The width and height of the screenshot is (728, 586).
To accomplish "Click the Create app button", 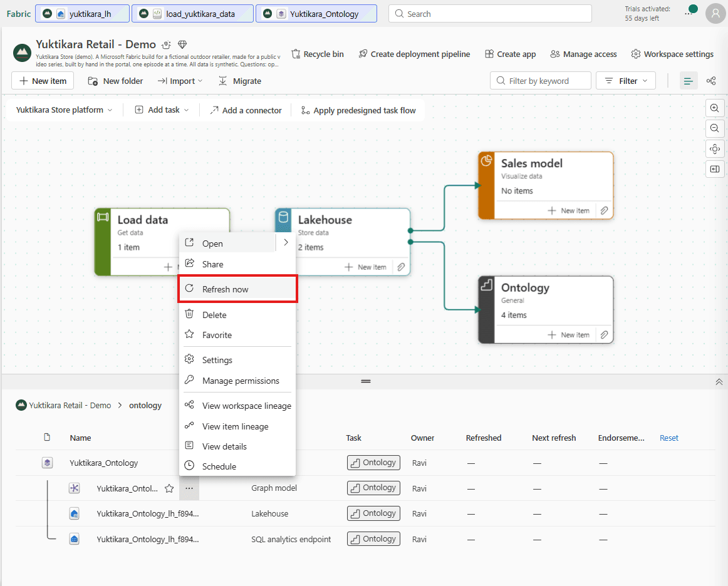I will [x=510, y=54].
